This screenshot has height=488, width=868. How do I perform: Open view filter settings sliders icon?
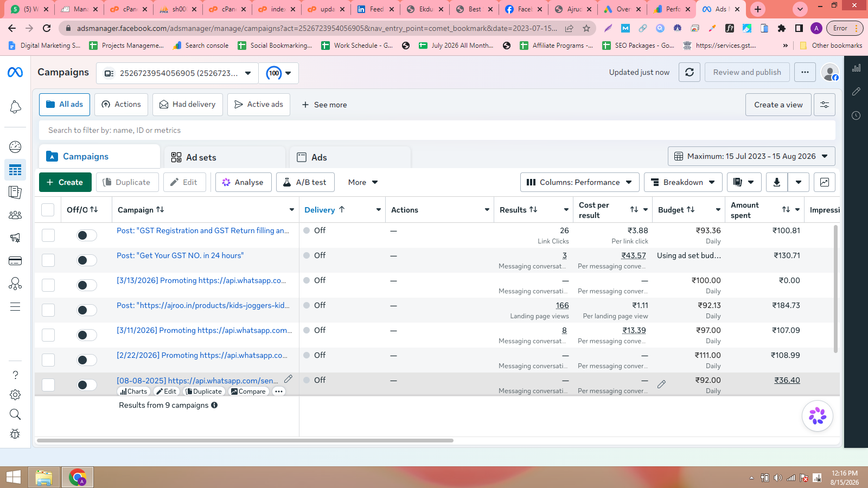(825, 105)
